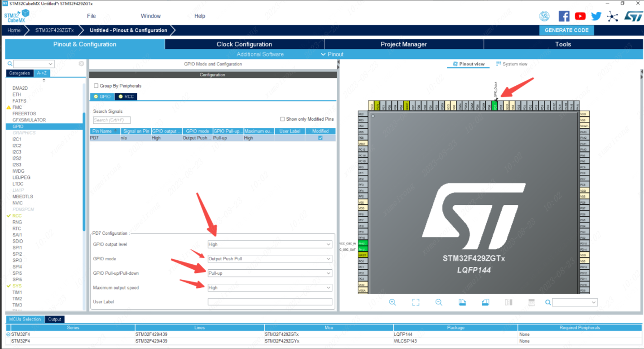
Task: Switch to the Clock Configuration tab
Action: (x=244, y=44)
